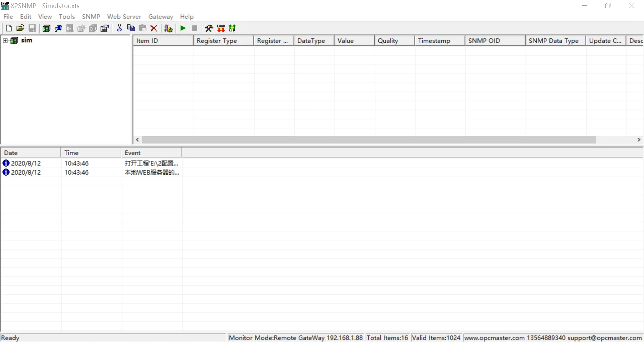
Task: Stop the simulation with the Stop icon
Action: click(194, 28)
